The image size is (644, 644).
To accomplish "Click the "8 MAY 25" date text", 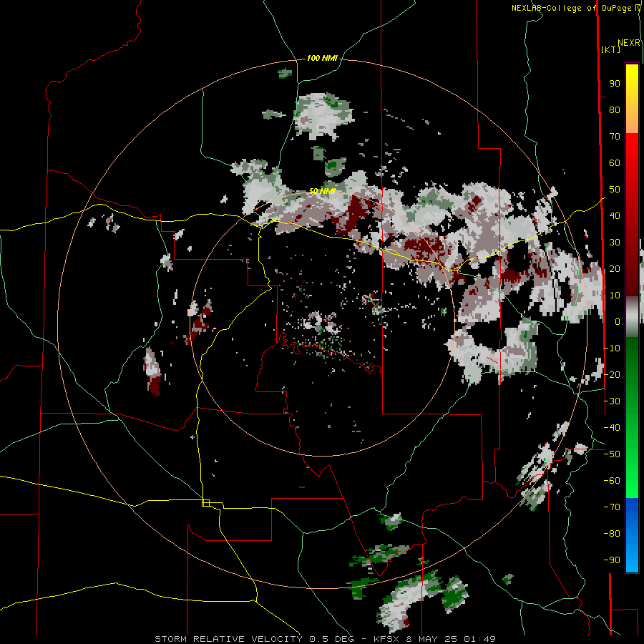I will tap(431, 639).
